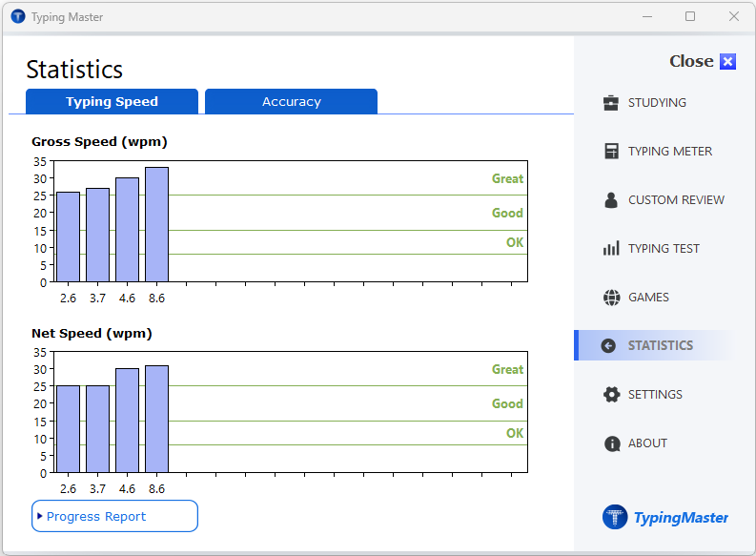Open the TYPING METER section
This screenshot has height=556, width=756.
tap(669, 152)
